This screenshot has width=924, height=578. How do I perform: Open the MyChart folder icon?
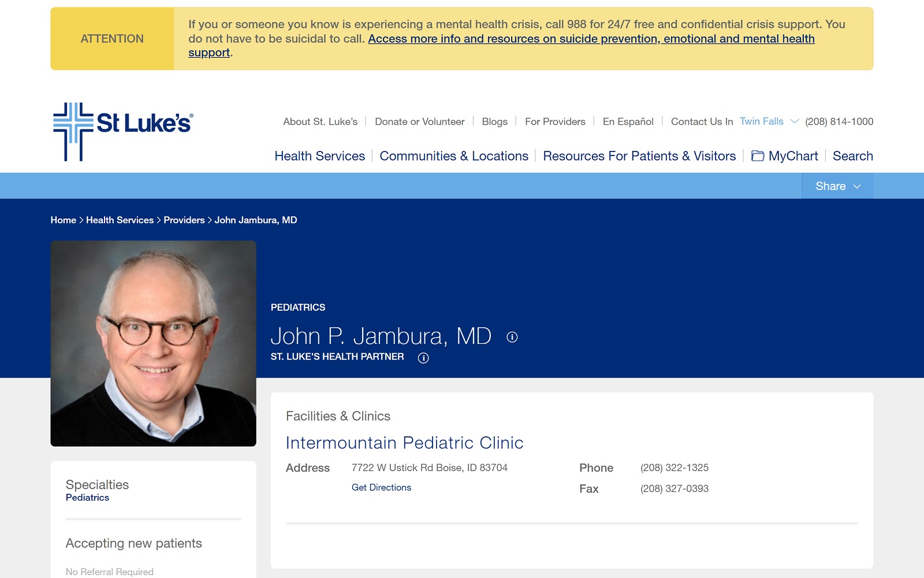click(757, 156)
